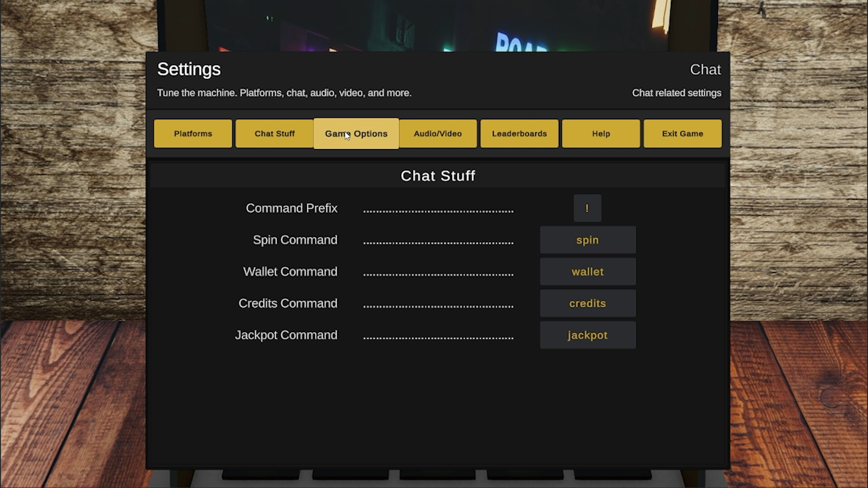View the Leaderboards tab

[x=519, y=133]
